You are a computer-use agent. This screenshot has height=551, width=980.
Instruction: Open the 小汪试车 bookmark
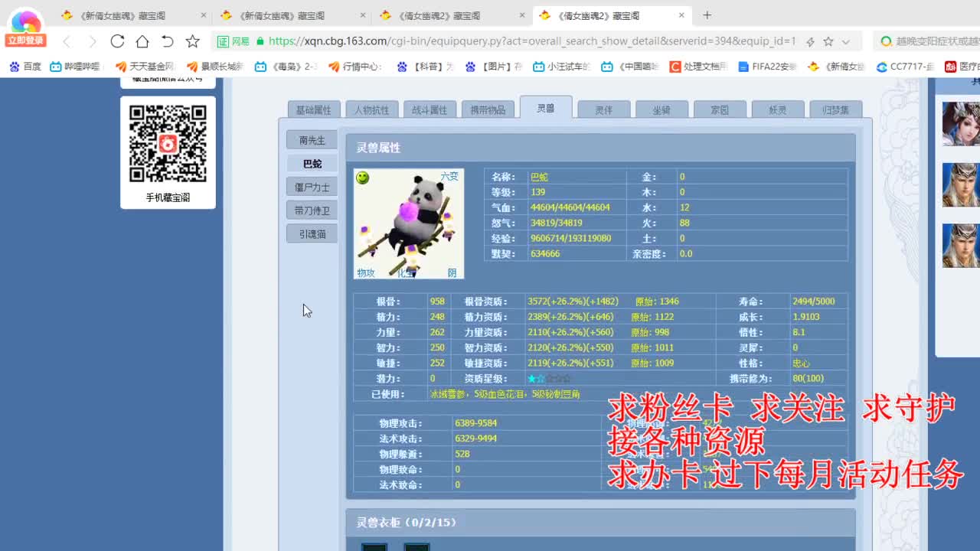[562, 67]
